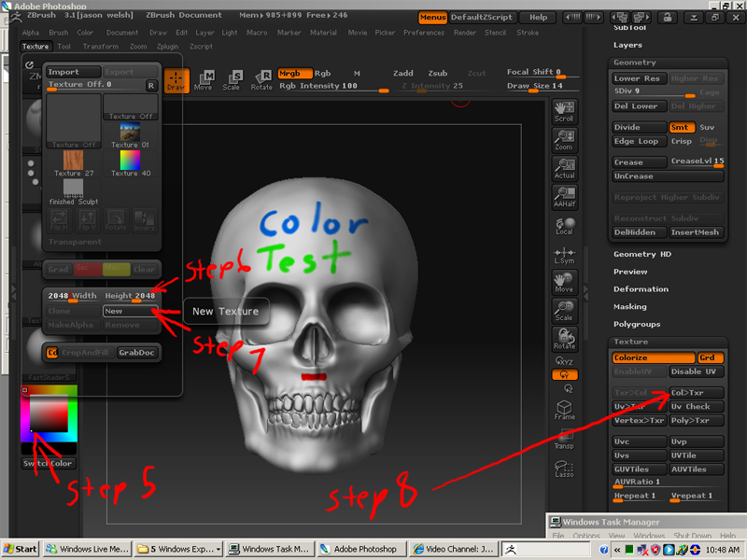This screenshot has height=560, width=747.
Task: Click the Windows Start button
Action: [x=20, y=549]
